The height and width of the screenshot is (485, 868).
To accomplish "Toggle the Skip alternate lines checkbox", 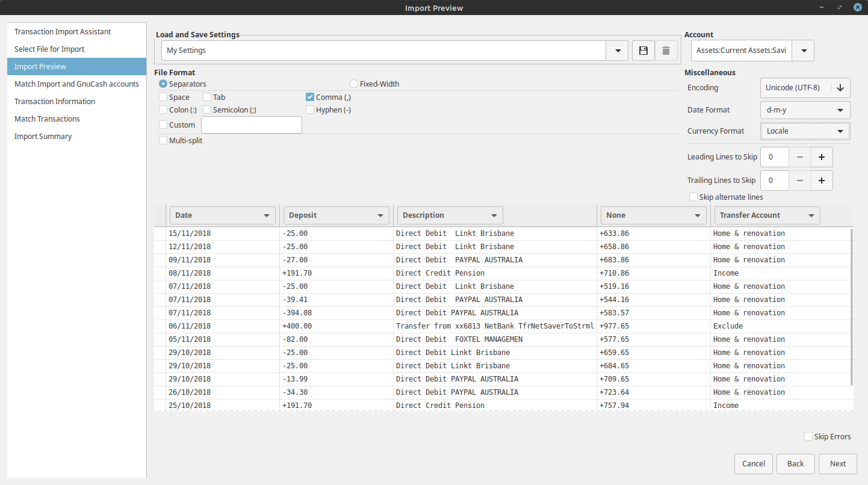I will tap(693, 197).
